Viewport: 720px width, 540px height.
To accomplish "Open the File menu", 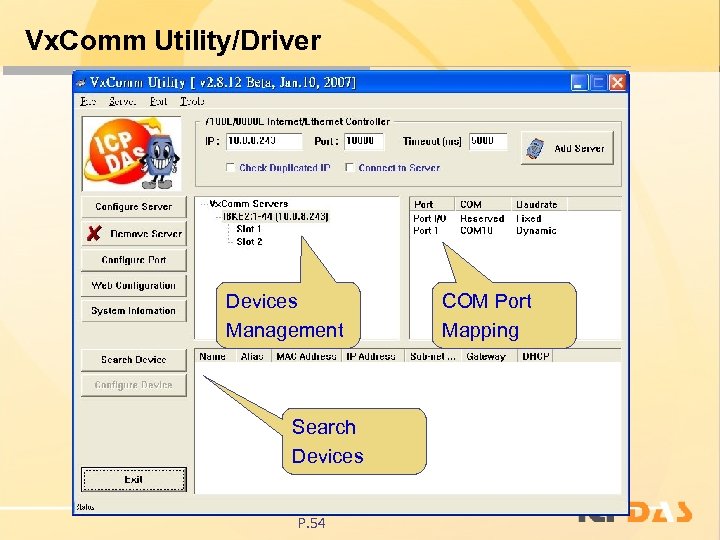I will pos(88,101).
